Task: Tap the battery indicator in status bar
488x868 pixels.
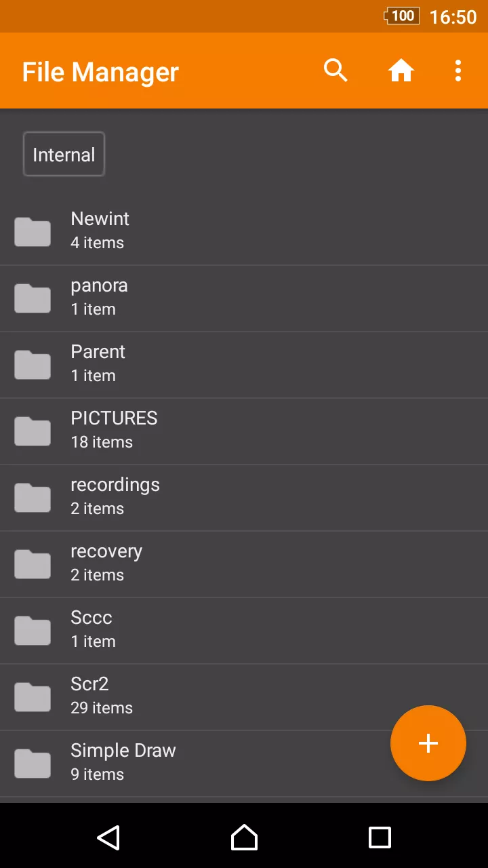Action: (x=402, y=16)
